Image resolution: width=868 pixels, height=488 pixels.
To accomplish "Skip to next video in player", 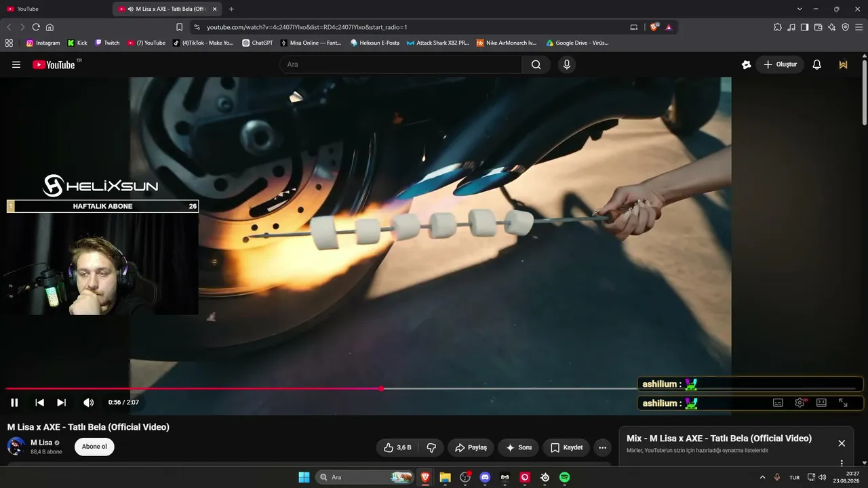I will pos(61,403).
